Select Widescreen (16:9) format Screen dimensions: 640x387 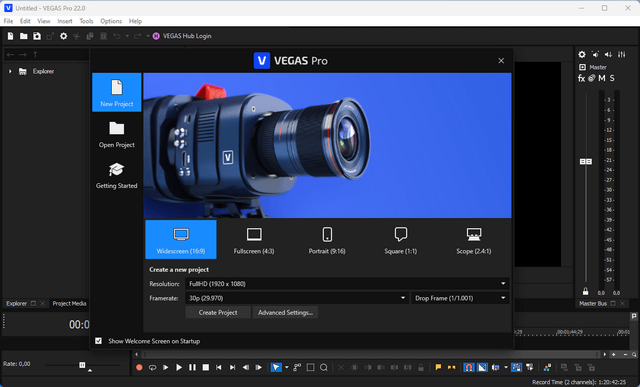[181, 240]
